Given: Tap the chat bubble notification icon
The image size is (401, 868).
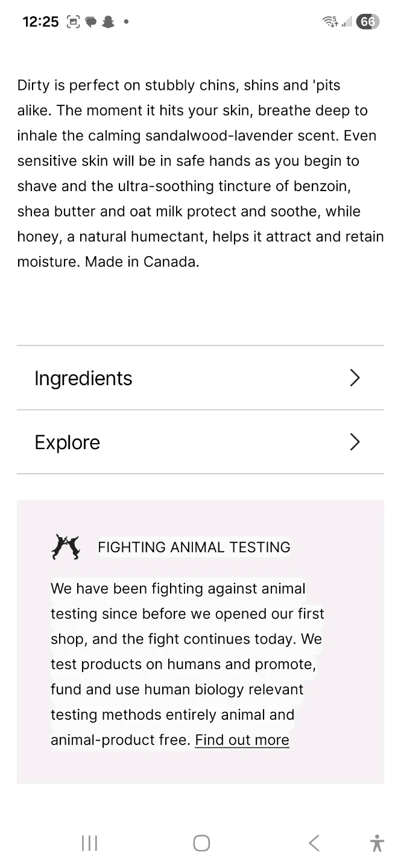Looking at the screenshot, I should pyautogui.click(x=91, y=22).
